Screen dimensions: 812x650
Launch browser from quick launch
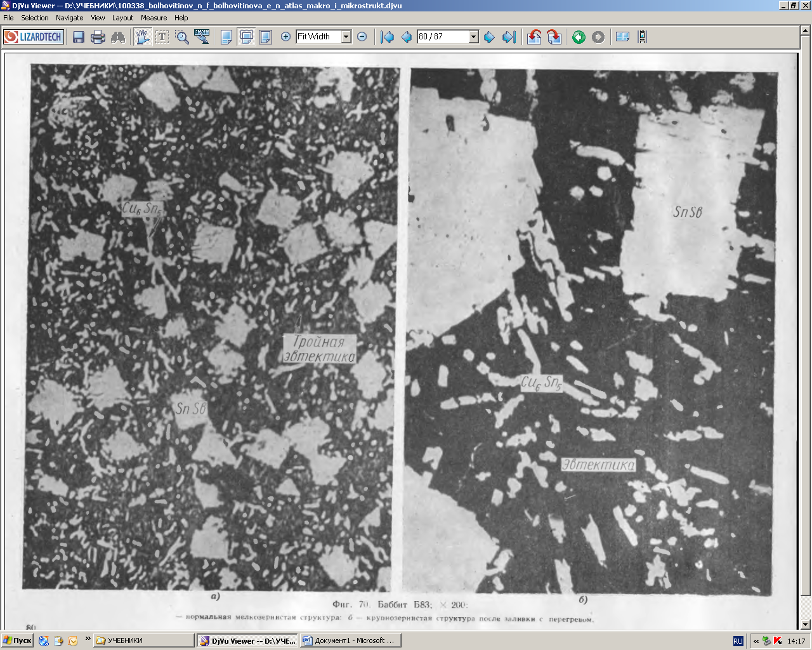44,641
